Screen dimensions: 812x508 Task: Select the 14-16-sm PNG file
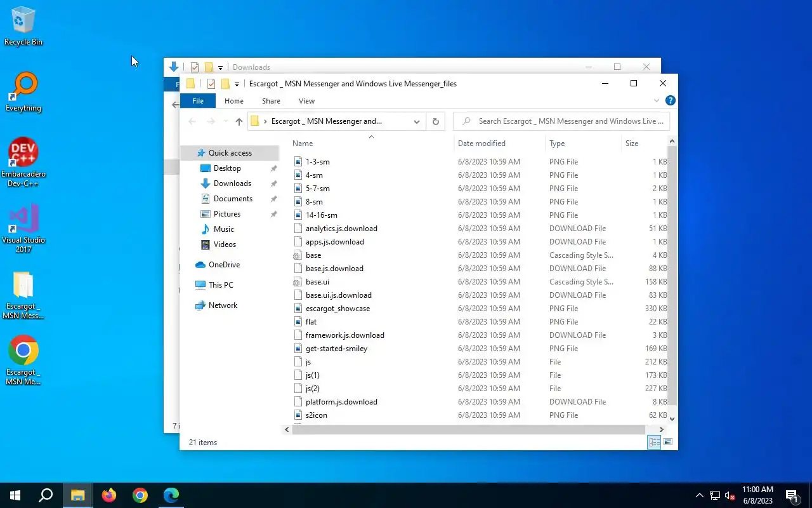tap(321, 215)
